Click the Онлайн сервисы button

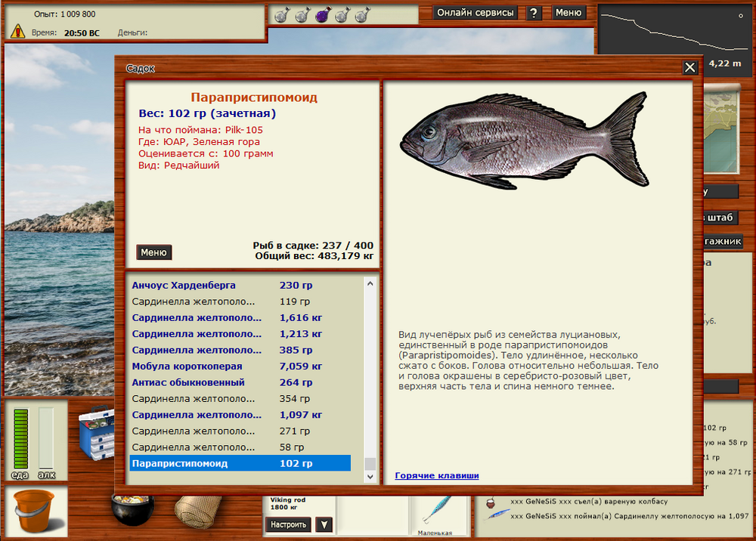coord(475,12)
